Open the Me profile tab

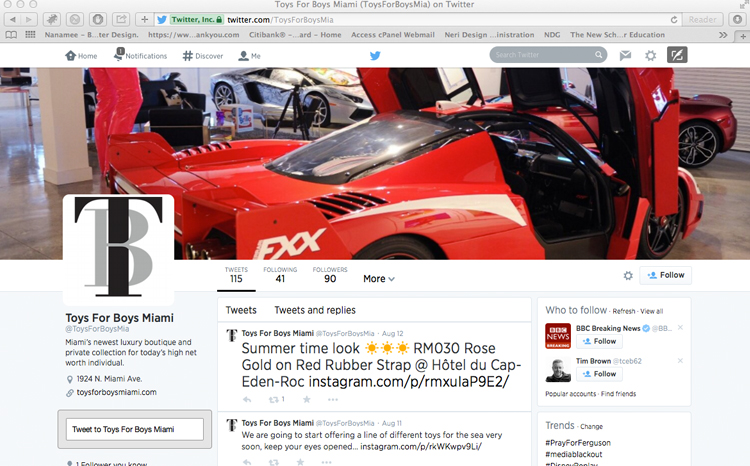click(249, 56)
